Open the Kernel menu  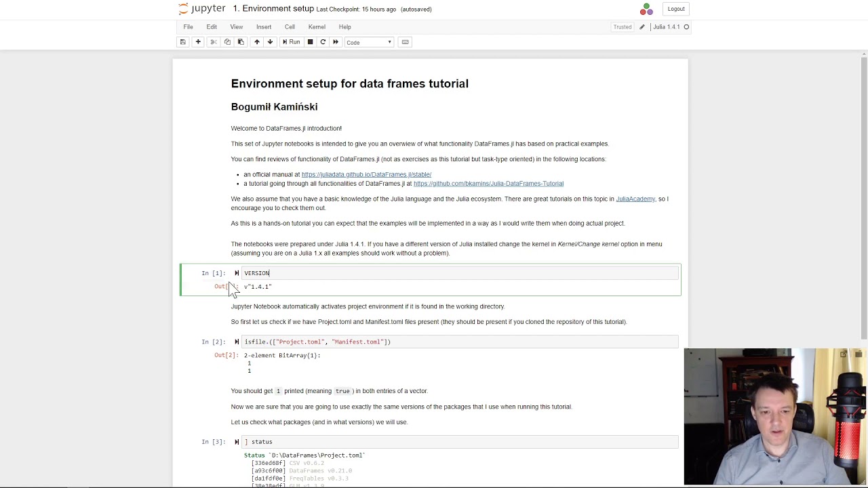(x=317, y=27)
